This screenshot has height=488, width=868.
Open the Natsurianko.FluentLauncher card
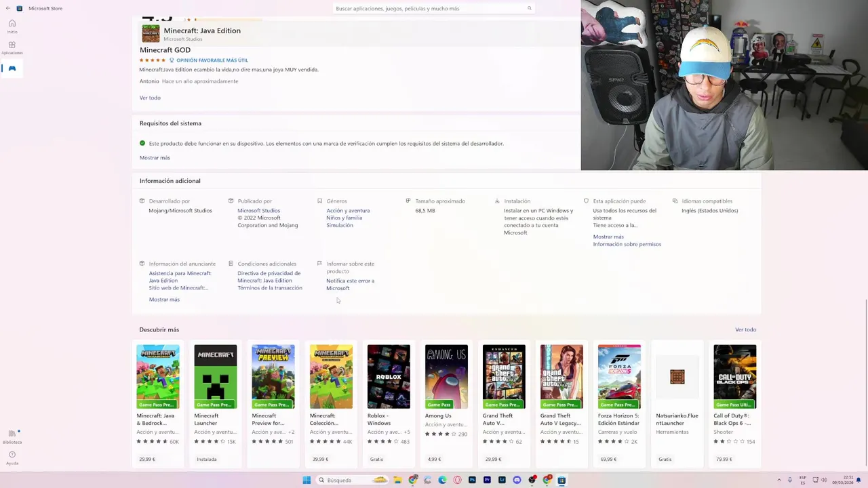[677, 405]
